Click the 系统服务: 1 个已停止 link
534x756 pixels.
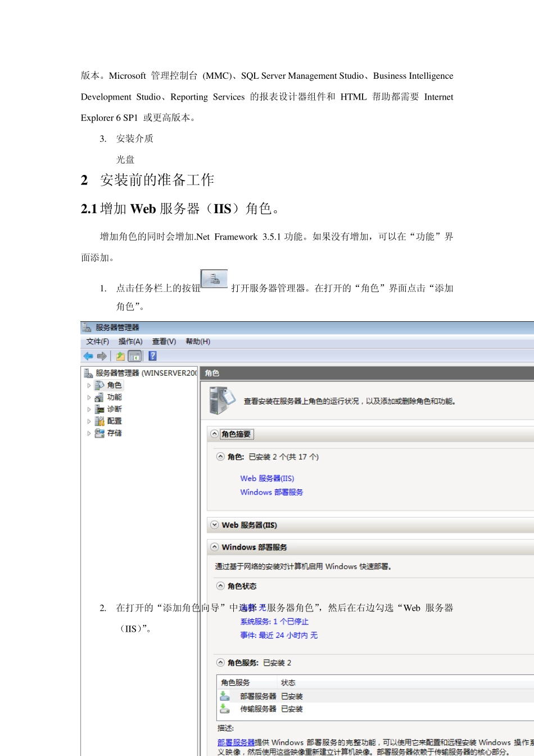(274, 622)
